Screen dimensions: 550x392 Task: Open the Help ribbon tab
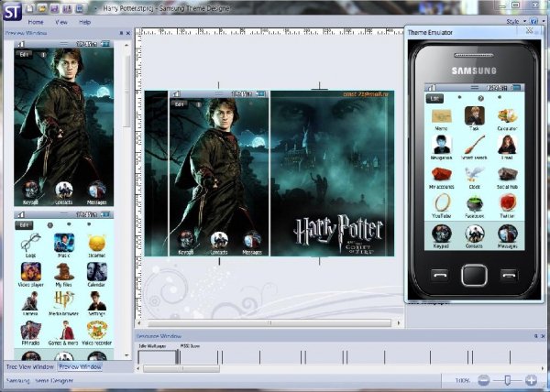85,22
